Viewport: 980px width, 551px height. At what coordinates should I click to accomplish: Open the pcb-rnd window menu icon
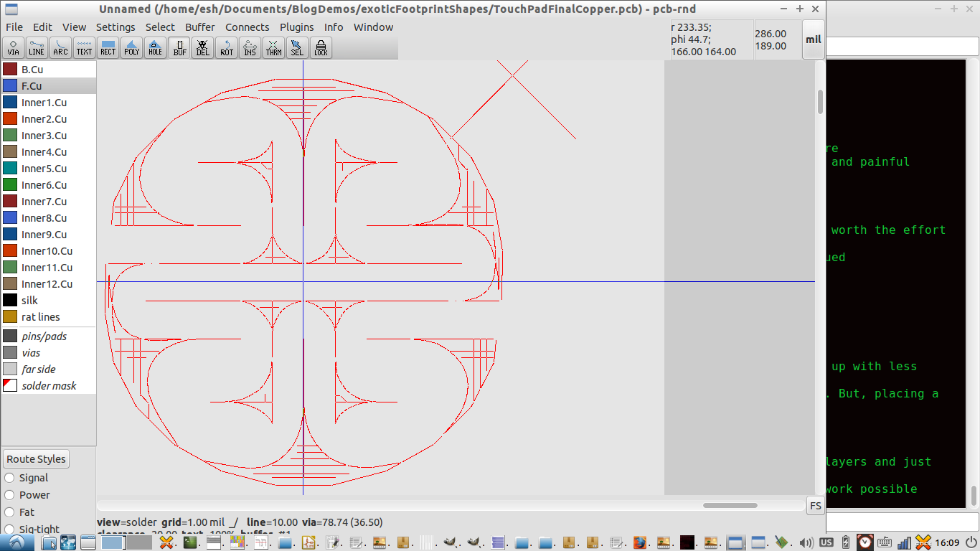[x=11, y=9]
